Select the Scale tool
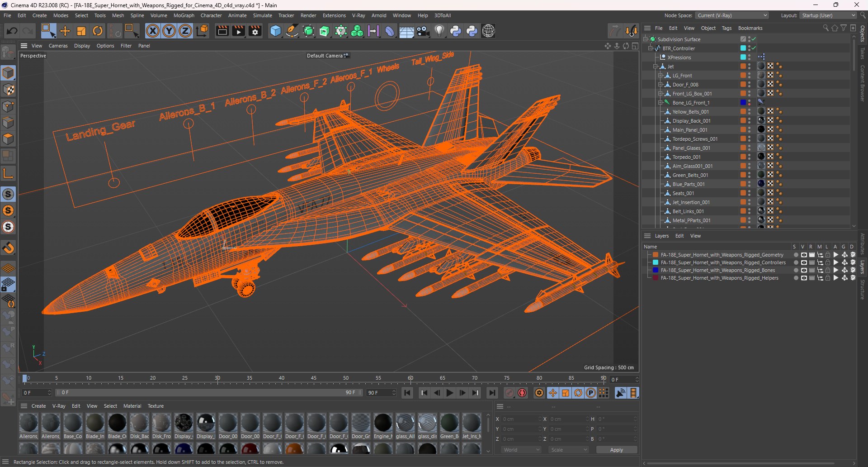 point(81,31)
